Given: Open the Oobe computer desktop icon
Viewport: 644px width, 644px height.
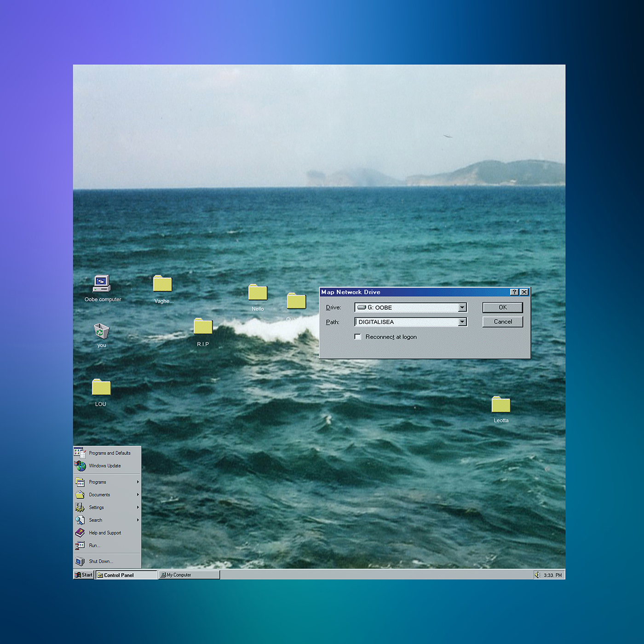Looking at the screenshot, I should point(102,284).
